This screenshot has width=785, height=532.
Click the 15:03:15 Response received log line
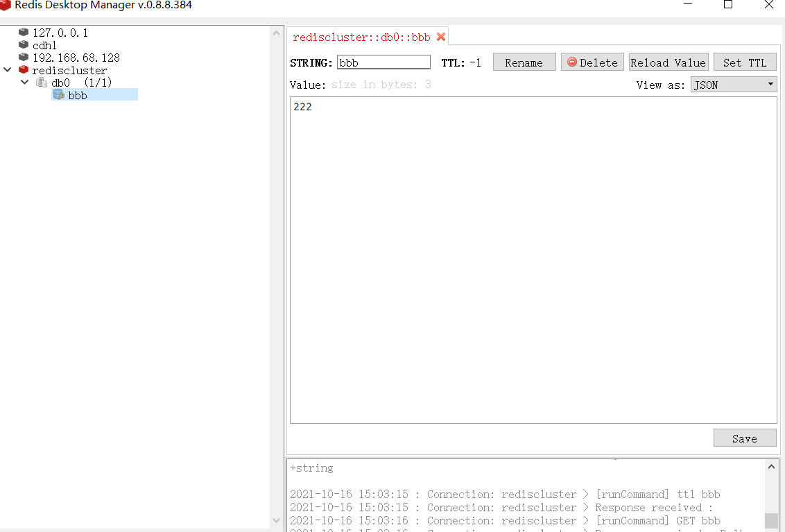501,508
